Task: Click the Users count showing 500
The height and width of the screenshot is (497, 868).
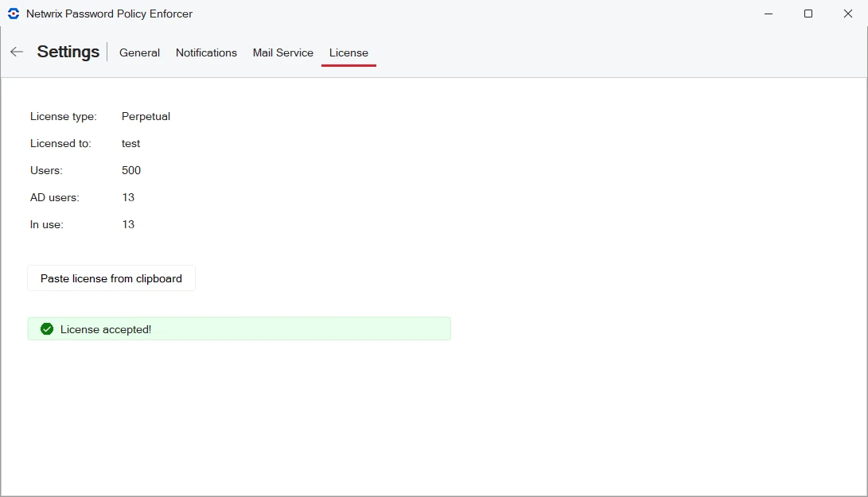Action: pos(131,170)
